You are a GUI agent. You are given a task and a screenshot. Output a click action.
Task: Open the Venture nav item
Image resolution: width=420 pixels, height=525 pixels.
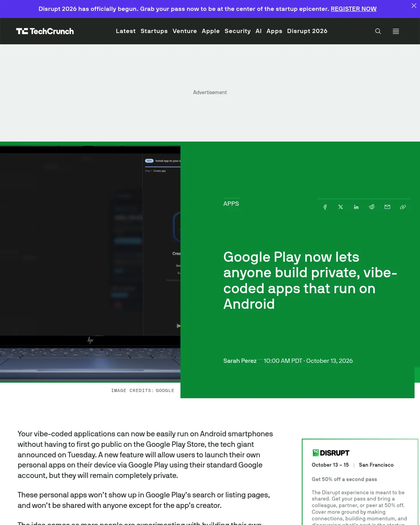pyautogui.click(x=185, y=31)
